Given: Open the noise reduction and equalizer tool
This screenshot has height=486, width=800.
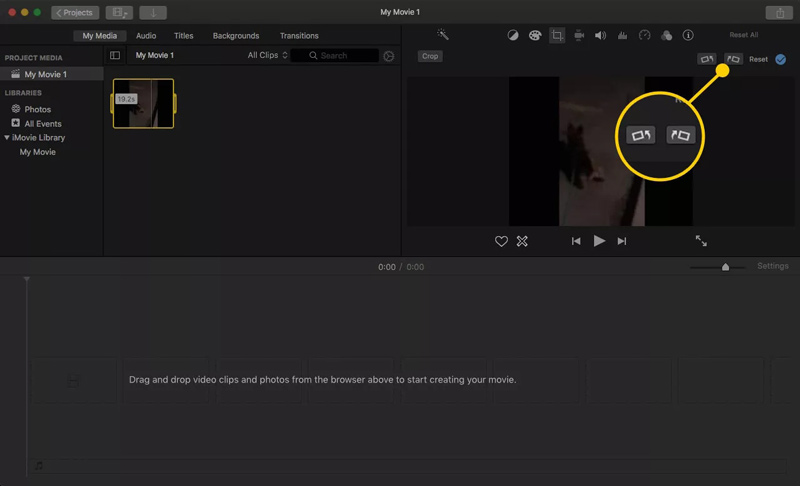Looking at the screenshot, I should point(622,36).
